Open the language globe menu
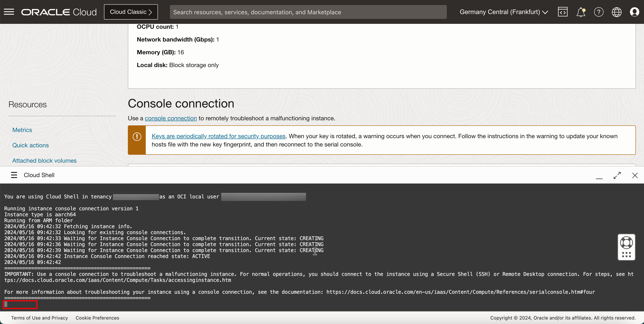Viewport: 644px width, 324px height. pyautogui.click(x=617, y=12)
